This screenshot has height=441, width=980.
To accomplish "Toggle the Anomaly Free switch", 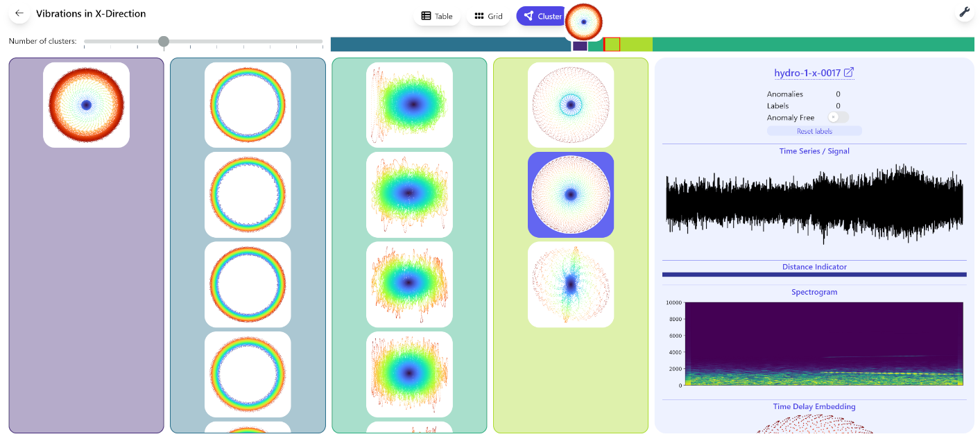I will [x=838, y=118].
